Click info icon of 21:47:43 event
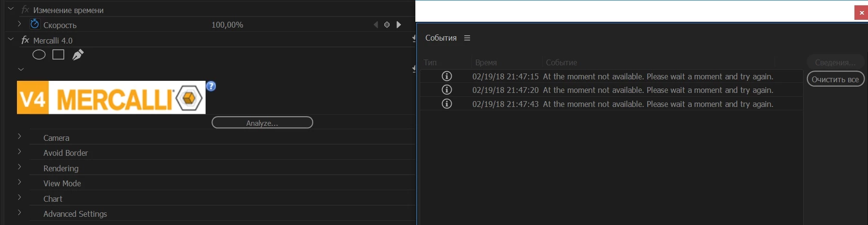The height and width of the screenshot is (225, 868). [447, 104]
